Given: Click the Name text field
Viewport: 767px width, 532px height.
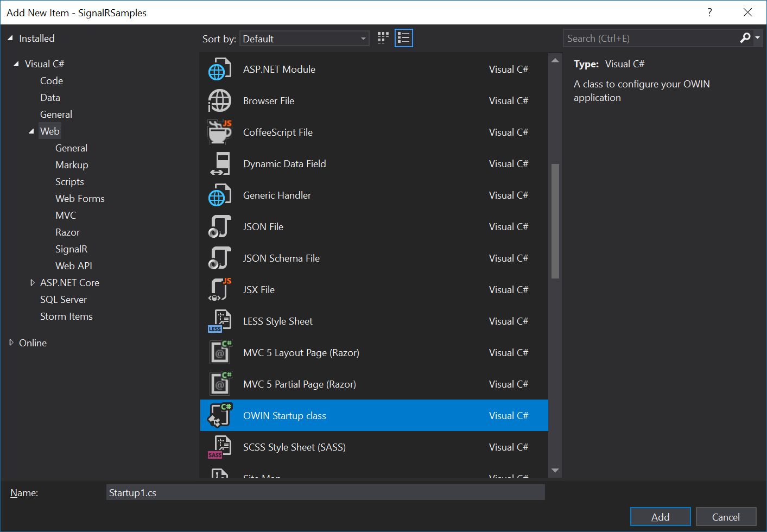Looking at the screenshot, I should pos(326,492).
